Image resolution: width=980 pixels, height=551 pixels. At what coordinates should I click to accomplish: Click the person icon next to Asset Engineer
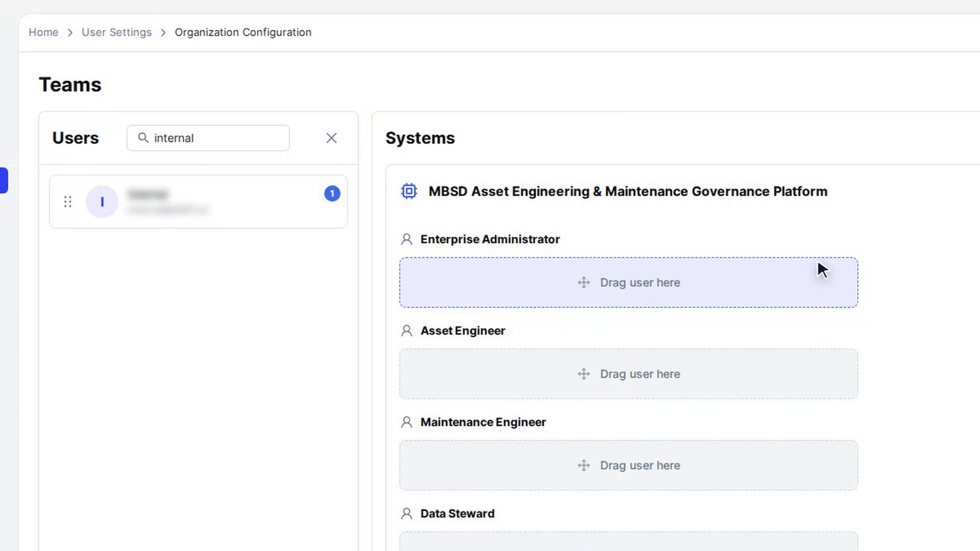click(407, 331)
